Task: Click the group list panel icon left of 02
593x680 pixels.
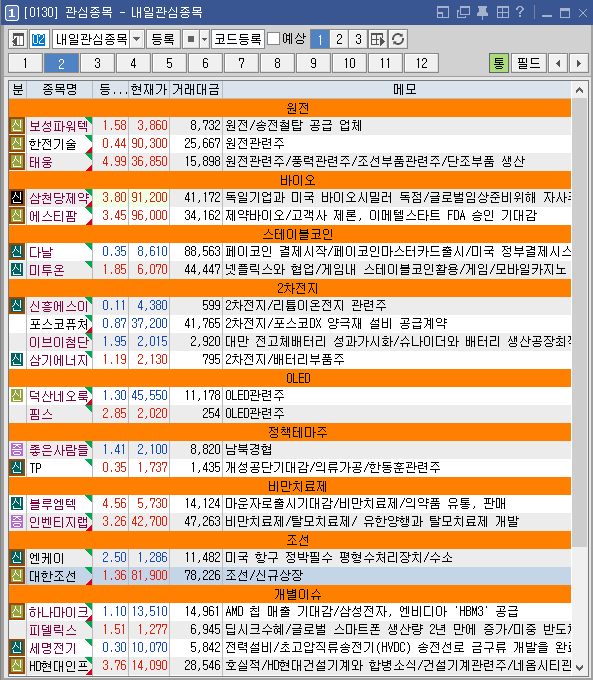Action: pyautogui.click(x=18, y=39)
